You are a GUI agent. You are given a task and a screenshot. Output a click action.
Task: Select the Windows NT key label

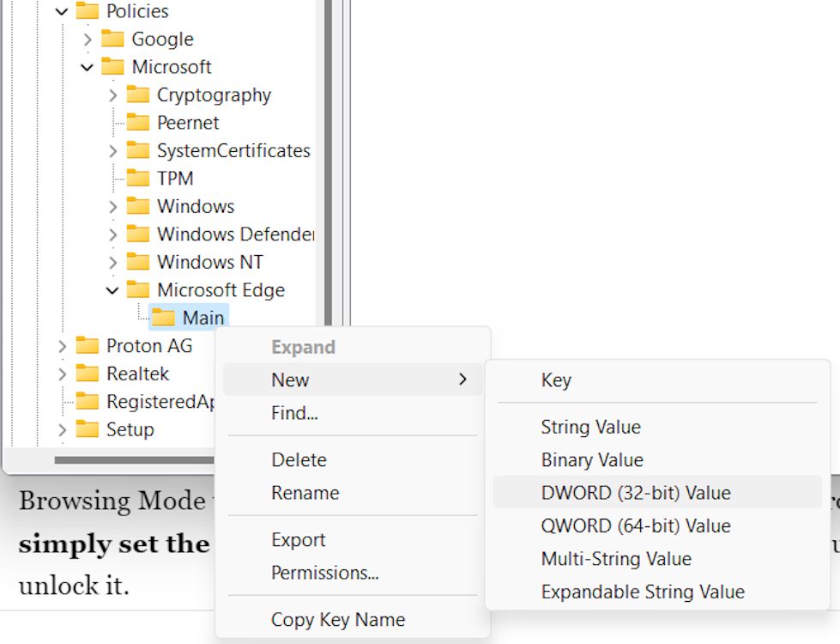pyautogui.click(x=210, y=262)
